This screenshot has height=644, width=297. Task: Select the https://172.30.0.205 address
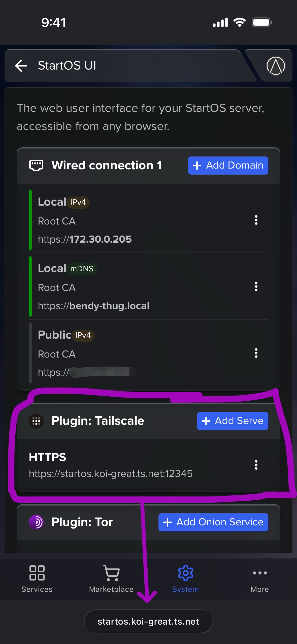pyautogui.click(x=85, y=239)
